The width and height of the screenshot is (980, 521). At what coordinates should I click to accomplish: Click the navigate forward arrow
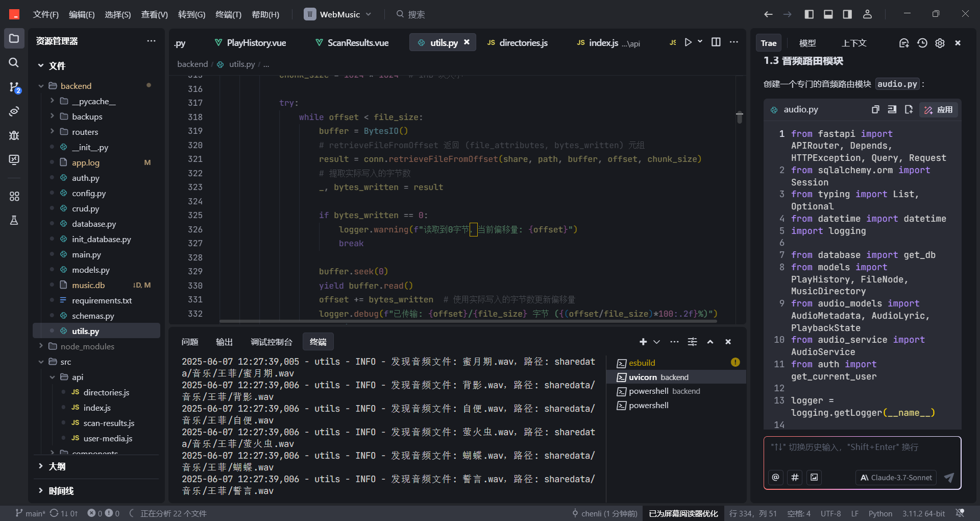788,14
